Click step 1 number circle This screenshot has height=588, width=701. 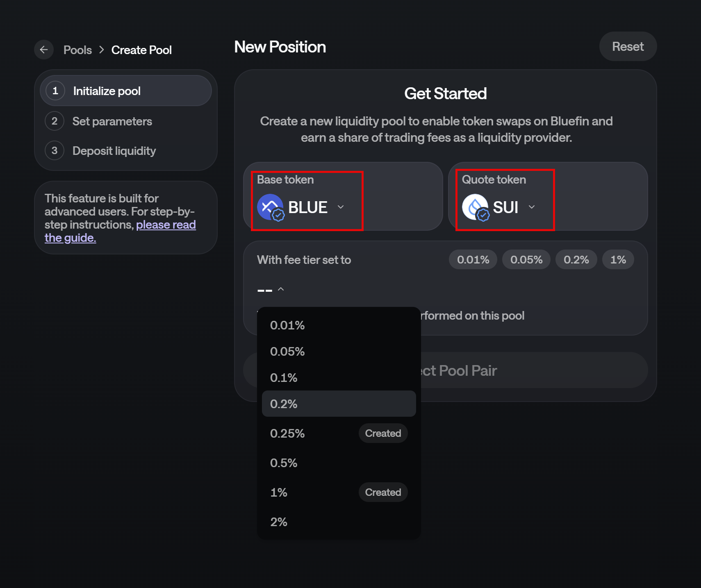[55, 91]
